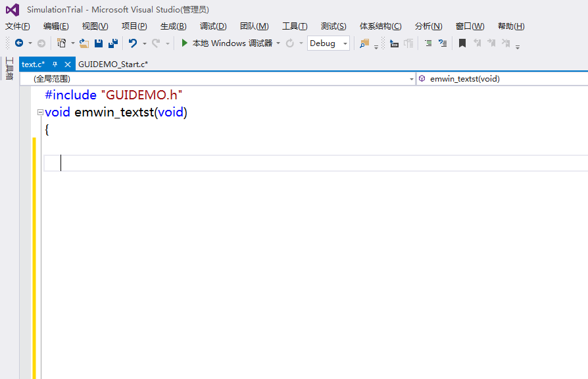Click the display parameter info icon
Screen dimensions: 588x379
tap(408, 43)
